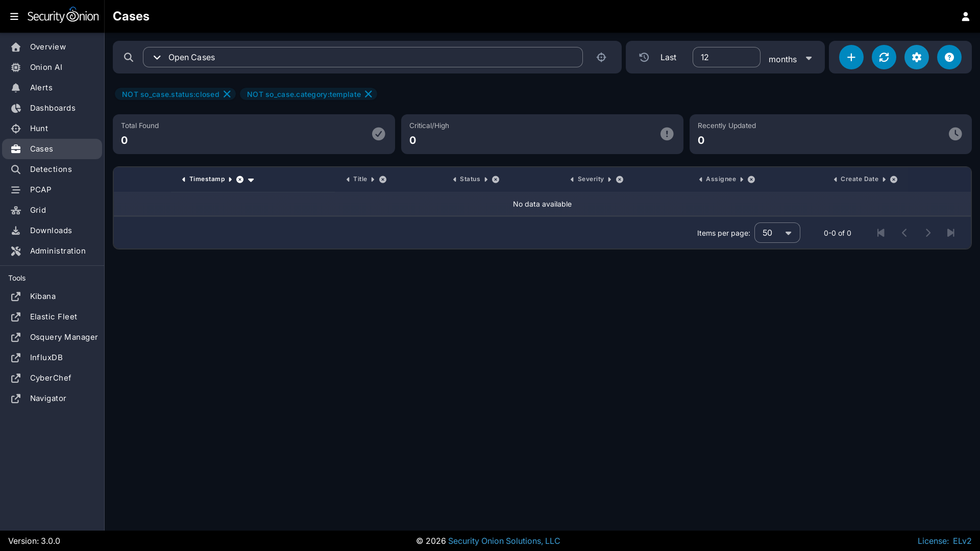Open the Security Onion Solutions, LLC link
The image size is (980, 551).
pyautogui.click(x=504, y=541)
